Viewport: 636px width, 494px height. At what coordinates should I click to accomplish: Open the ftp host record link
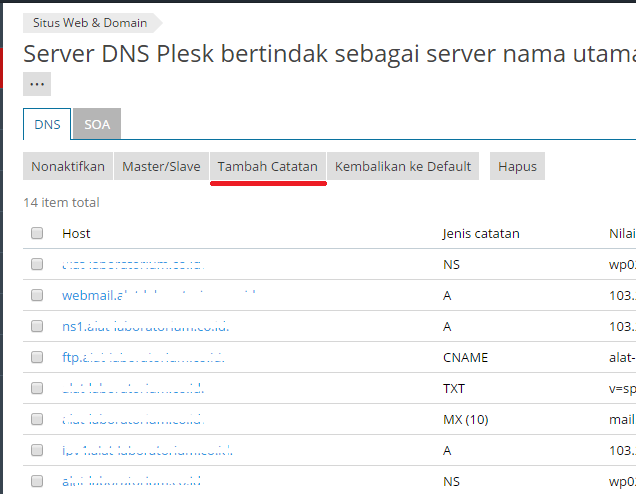pos(143,357)
